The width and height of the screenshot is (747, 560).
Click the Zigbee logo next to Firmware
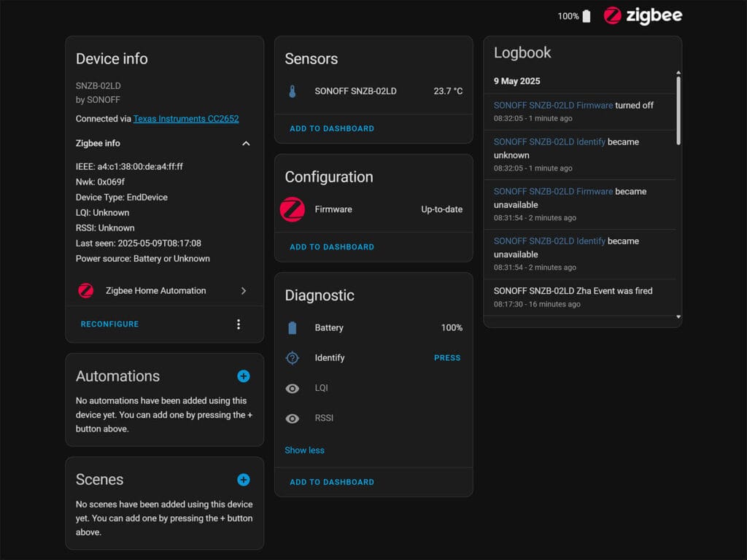pyautogui.click(x=293, y=209)
